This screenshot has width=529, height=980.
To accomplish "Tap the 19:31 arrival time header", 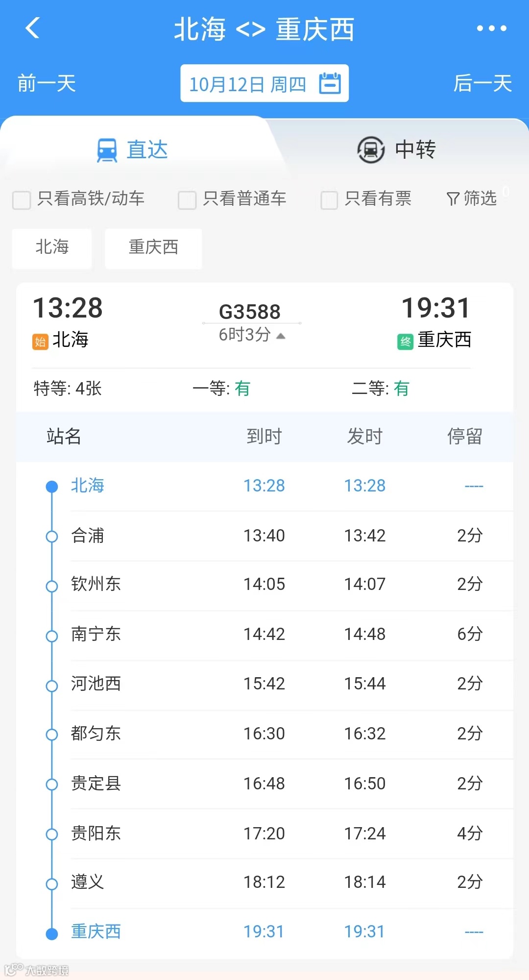I will tap(436, 308).
